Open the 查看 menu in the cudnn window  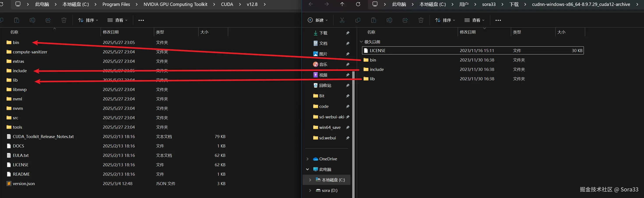tap(475, 20)
